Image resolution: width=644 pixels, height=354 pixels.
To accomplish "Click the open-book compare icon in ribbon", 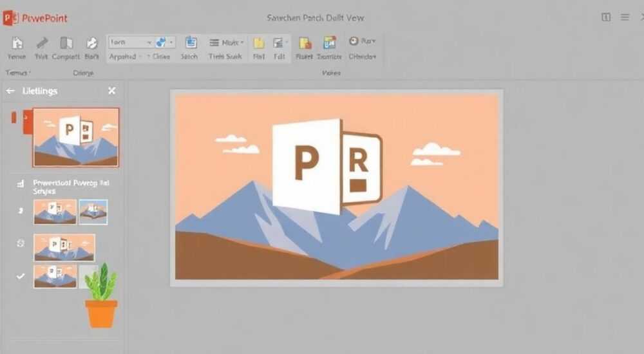I will [66, 42].
